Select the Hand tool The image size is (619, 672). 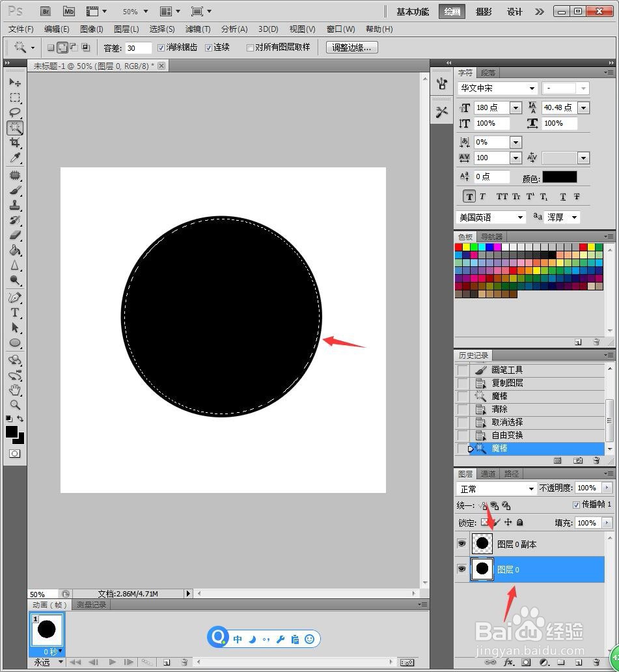(x=14, y=390)
